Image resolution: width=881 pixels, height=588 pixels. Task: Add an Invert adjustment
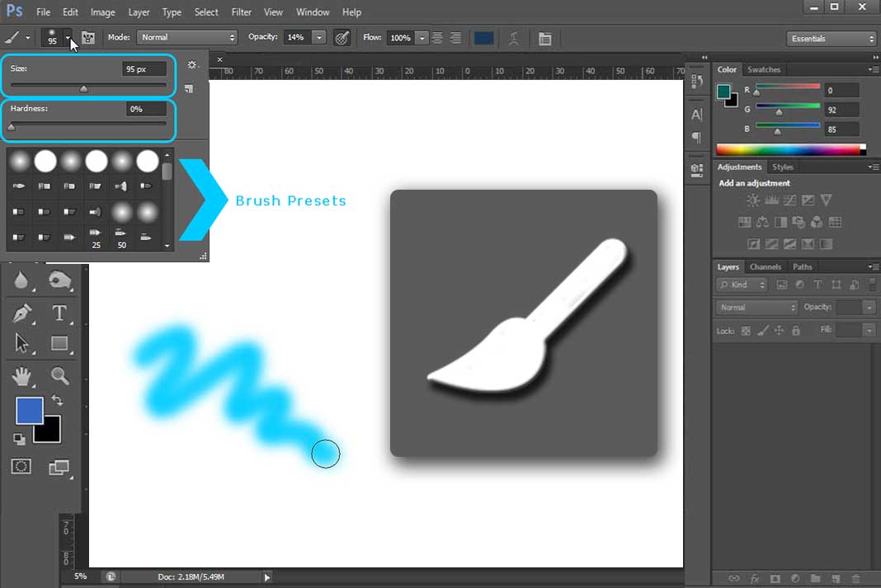coord(753,244)
